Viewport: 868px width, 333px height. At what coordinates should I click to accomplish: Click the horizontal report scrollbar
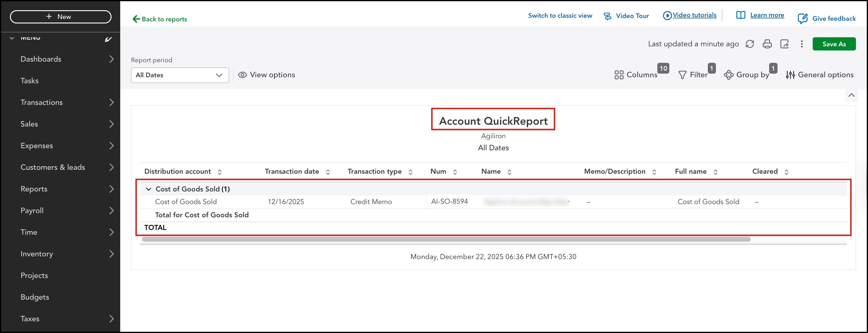(x=445, y=239)
